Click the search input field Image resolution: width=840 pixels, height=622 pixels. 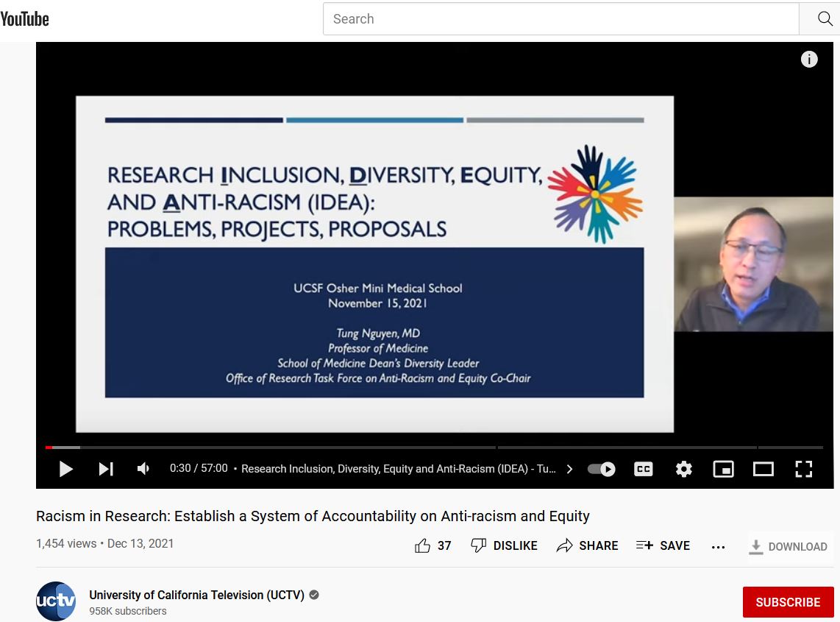click(561, 18)
